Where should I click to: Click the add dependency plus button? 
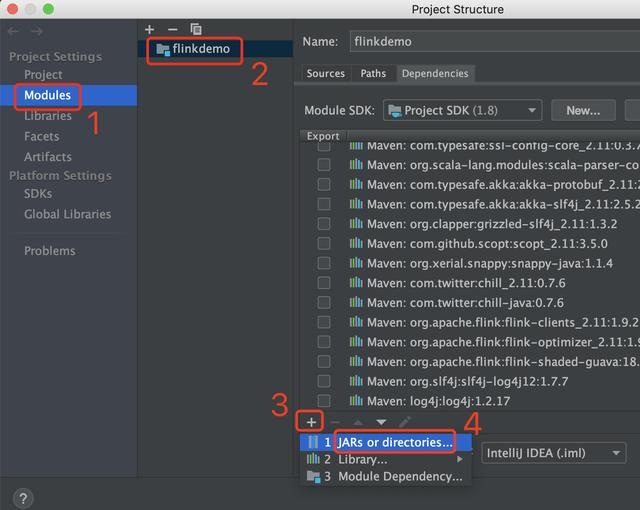point(311,422)
